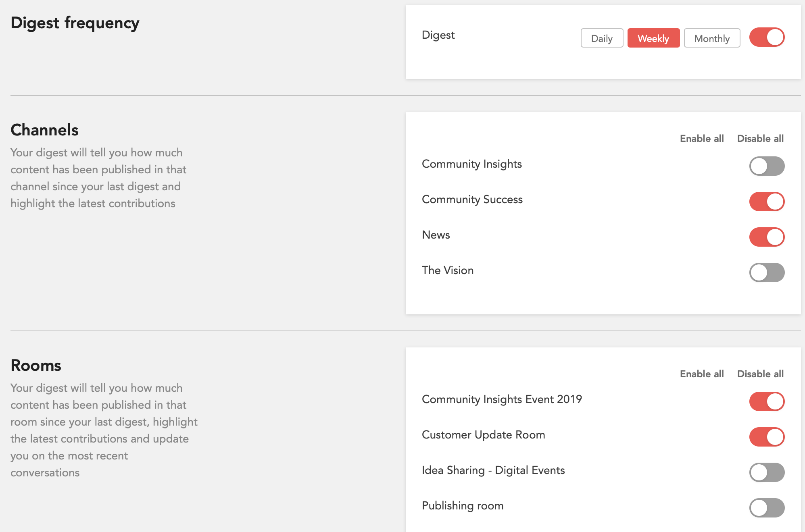Select Weekly digest frequency
The image size is (805, 532).
point(653,38)
